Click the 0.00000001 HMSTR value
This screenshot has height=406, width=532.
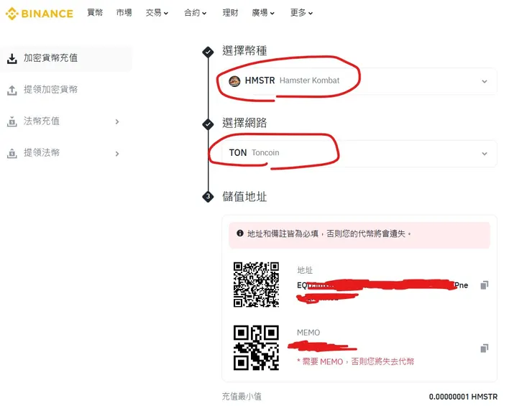[x=463, y=397]
